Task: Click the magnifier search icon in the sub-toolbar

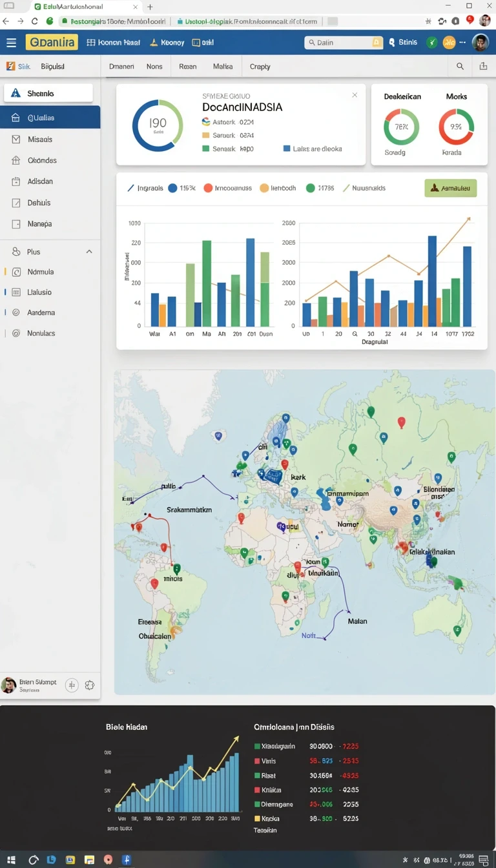Action: pos(460,66)
